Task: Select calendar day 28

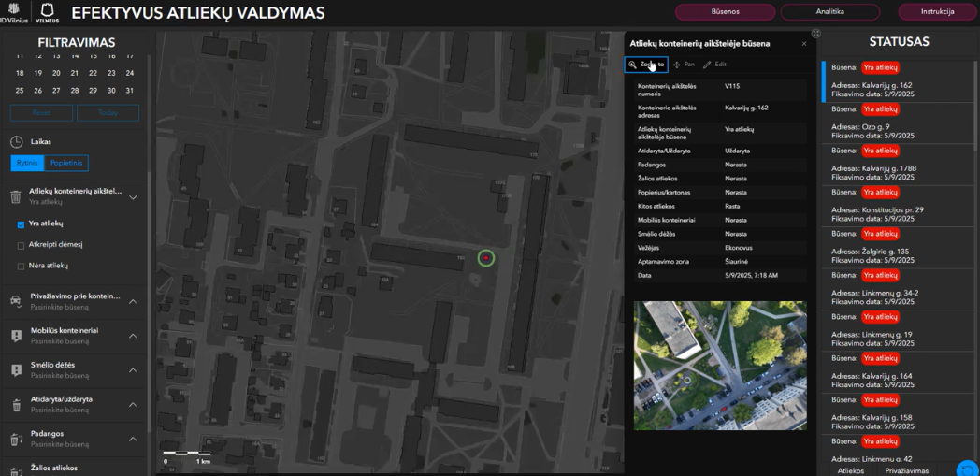Action: click(x=75, y=91)
